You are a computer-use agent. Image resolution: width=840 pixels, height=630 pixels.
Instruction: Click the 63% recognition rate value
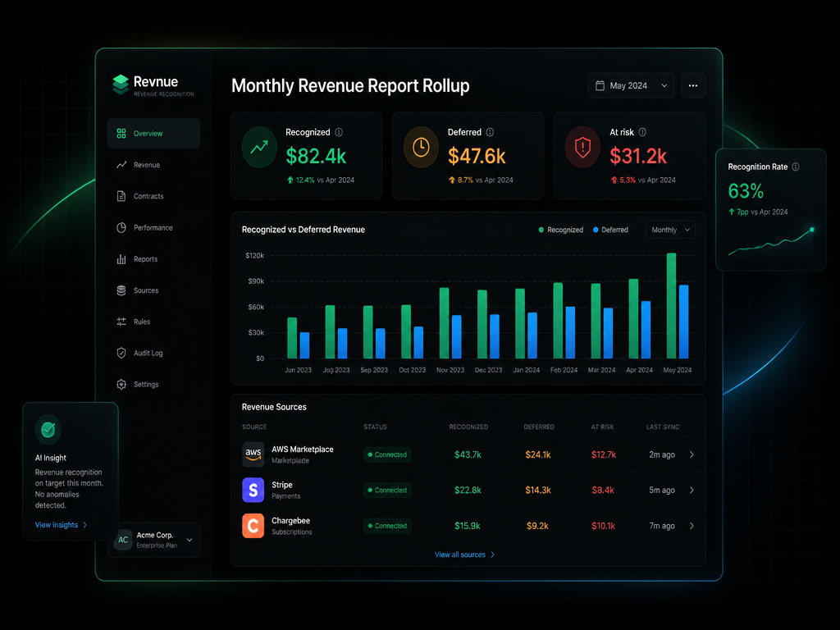coord(746,191)
